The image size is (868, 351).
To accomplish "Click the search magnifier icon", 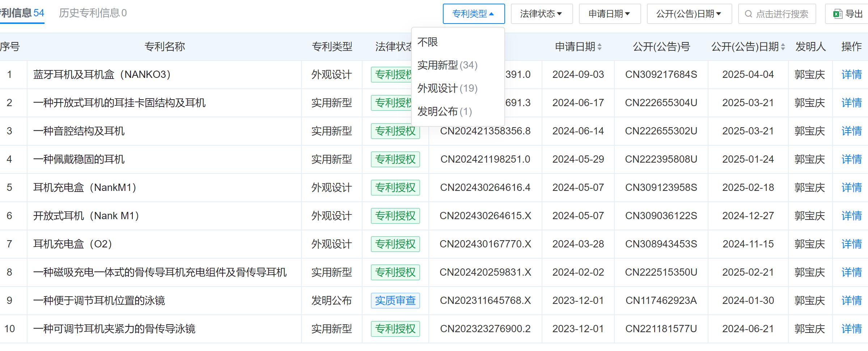I will [x=749, y=14].
